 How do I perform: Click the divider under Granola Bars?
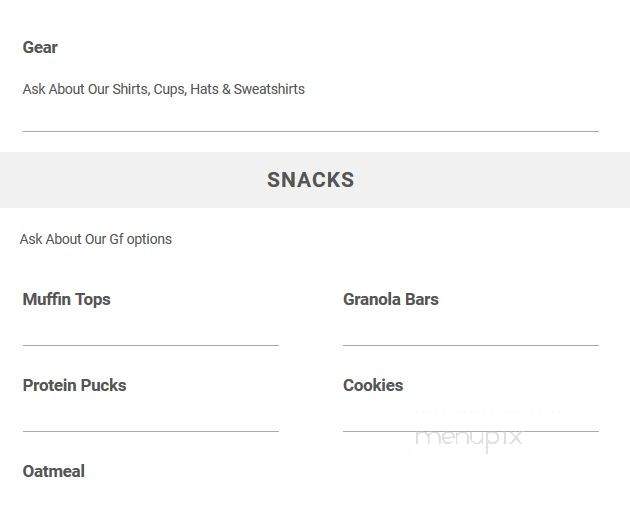pos(470,345)
